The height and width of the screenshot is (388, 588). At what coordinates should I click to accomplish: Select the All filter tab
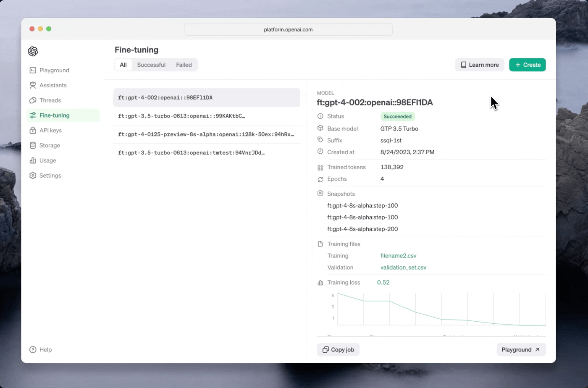tap(123, 65)
